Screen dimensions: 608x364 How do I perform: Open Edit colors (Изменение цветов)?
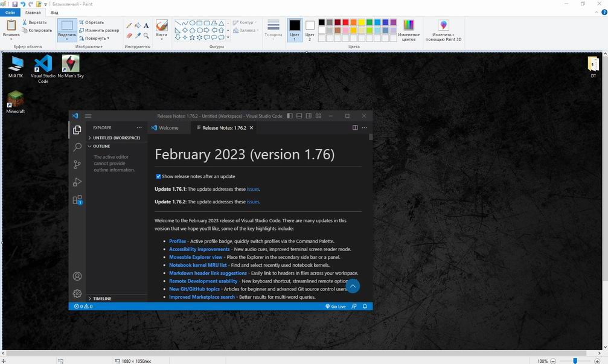click(409, 30)
